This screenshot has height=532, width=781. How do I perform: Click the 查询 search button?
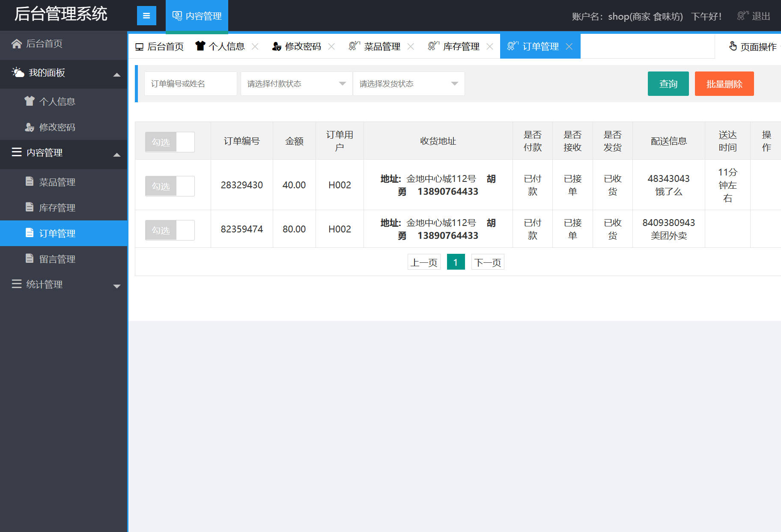(668, 83)
